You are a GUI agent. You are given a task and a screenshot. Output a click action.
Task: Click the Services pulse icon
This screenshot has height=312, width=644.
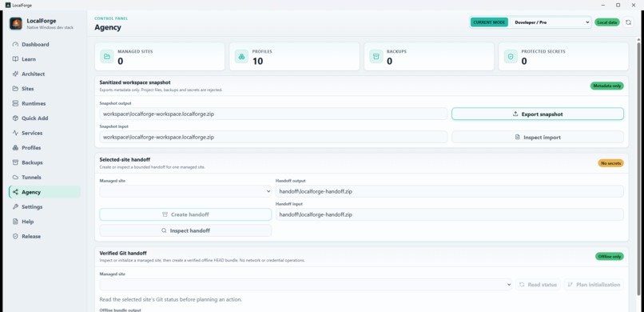(x=15, y=133)
